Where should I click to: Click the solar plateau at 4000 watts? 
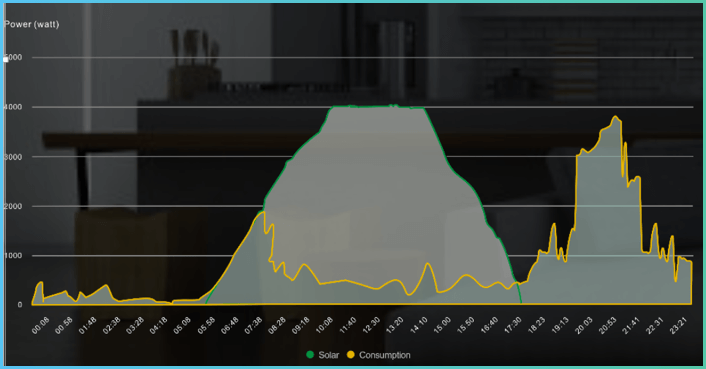[x=377, y=107]
